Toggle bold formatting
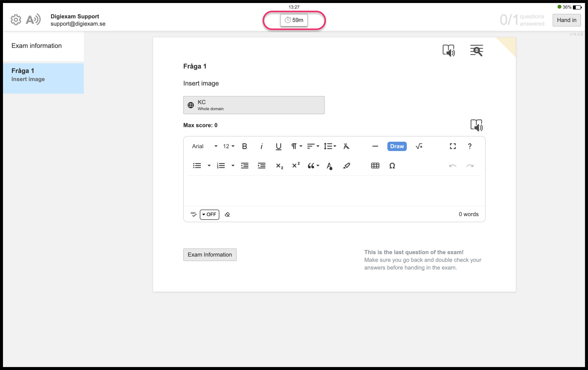 tap(244, 146)
